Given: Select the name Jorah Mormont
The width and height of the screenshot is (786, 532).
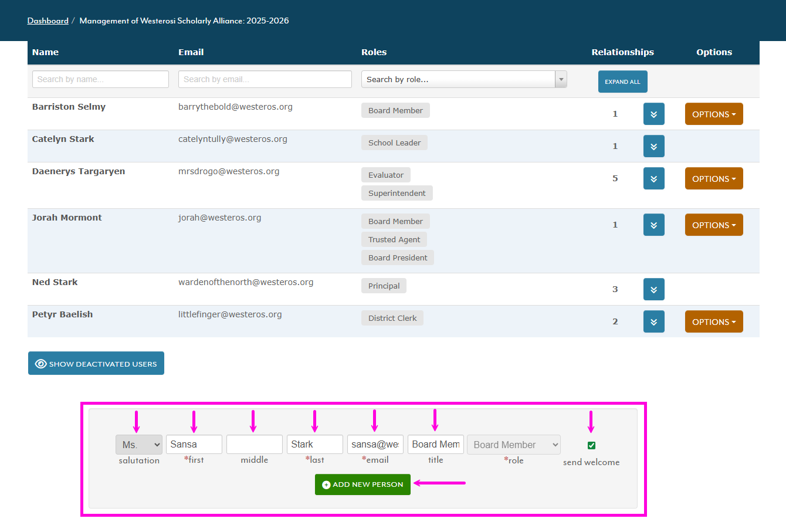Looking at the screenshot, I should [67, 218].
